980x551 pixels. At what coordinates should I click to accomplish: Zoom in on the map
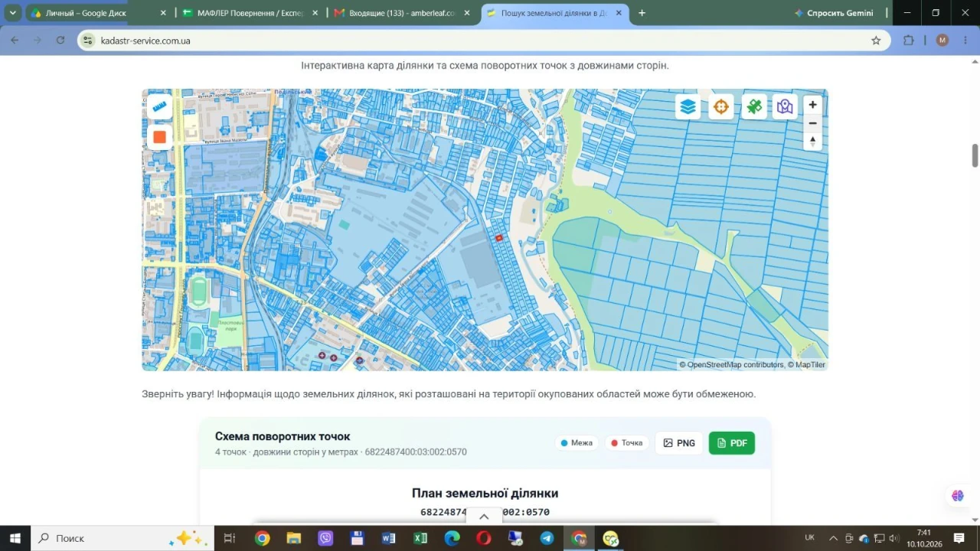click(812, 105)
